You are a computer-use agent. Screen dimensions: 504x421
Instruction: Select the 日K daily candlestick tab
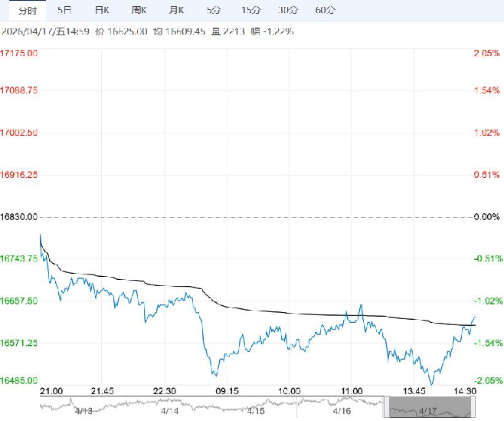click(x=101, y=10)
